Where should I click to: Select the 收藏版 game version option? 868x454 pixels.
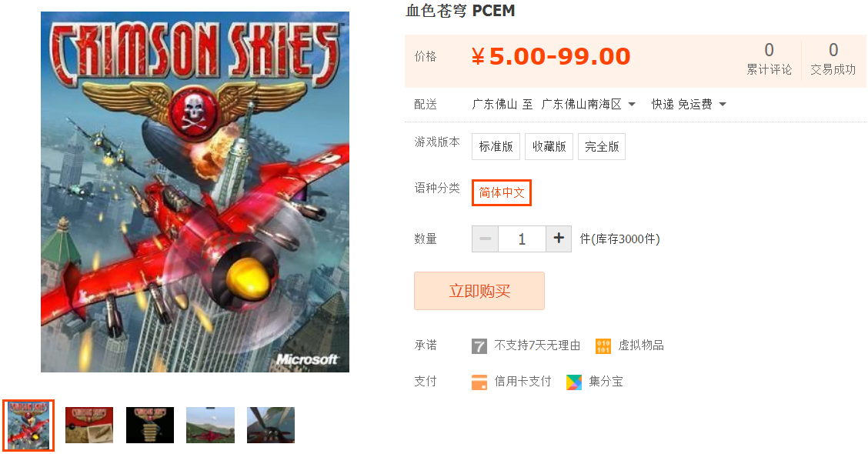(549, 147)
